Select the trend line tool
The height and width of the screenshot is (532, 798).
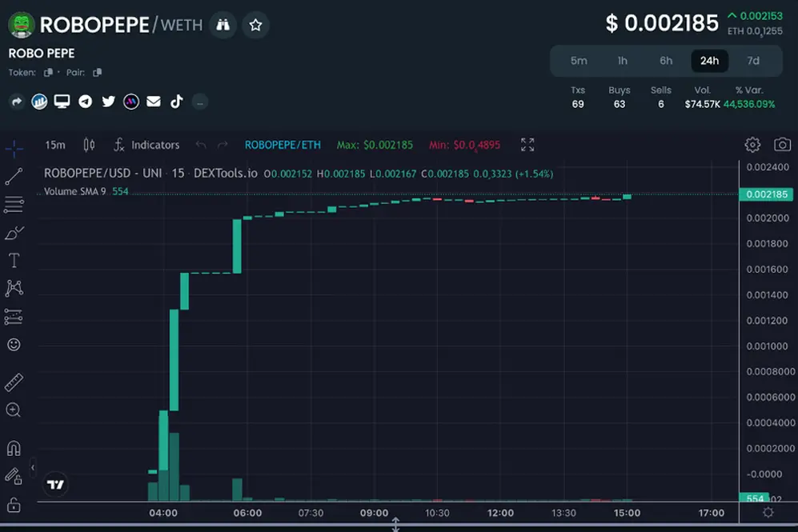14,177
